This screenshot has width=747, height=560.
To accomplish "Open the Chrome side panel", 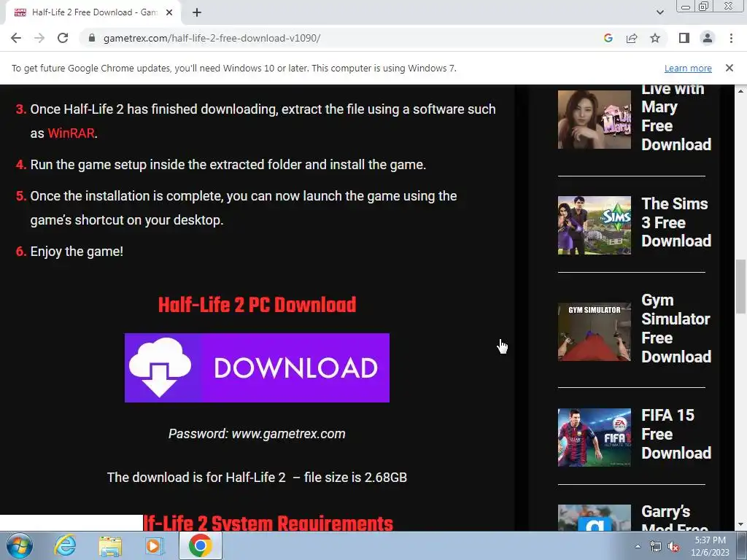I will point(684,38).
